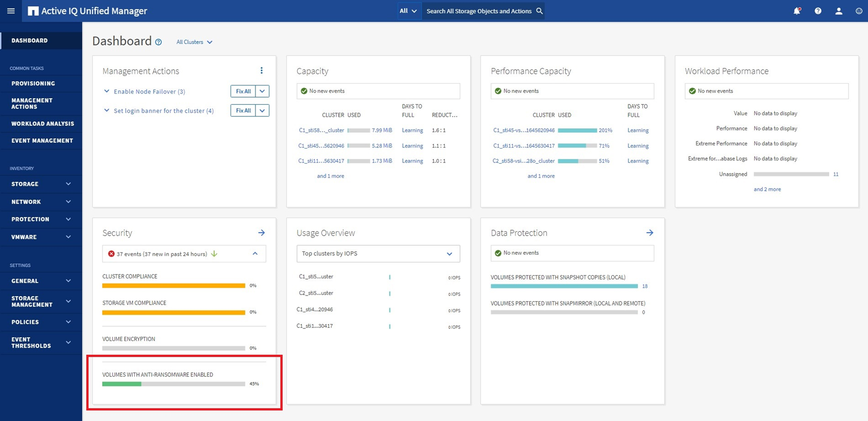Collapse the Security events section
This screenshot has width=868, height=421.
point(255,253)
